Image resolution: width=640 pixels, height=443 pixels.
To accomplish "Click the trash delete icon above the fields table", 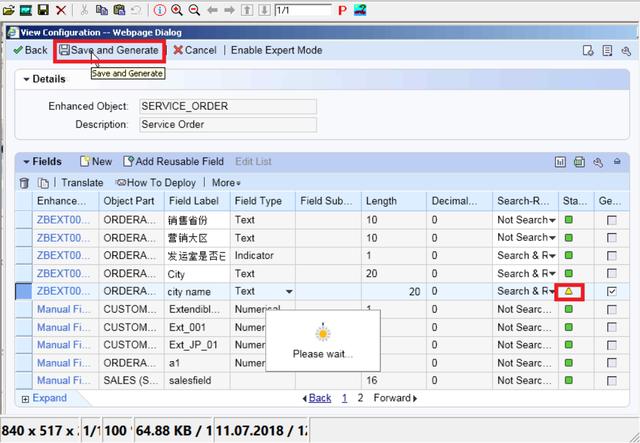I will (24, 183).
